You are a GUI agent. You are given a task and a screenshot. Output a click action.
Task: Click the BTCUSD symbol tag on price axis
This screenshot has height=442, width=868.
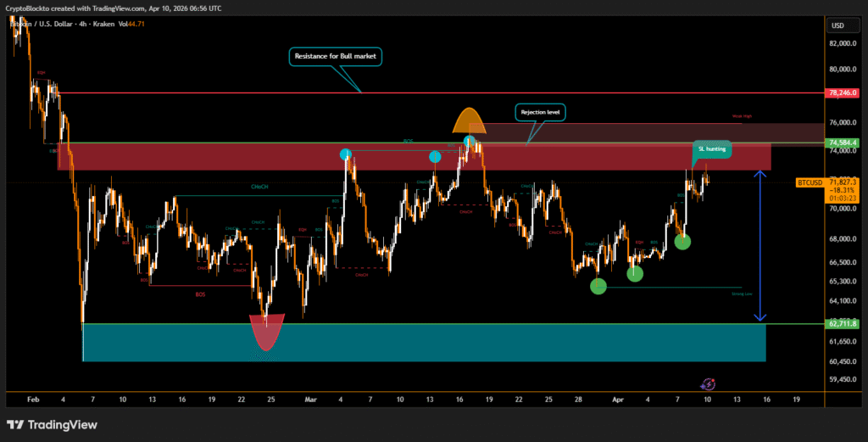pyautogui.click(x=810, y=182)
